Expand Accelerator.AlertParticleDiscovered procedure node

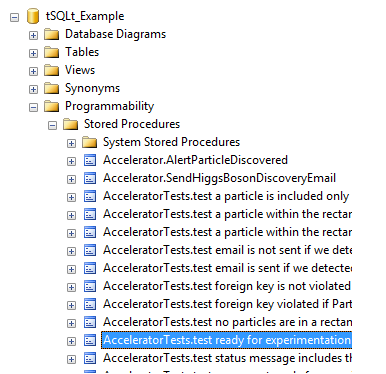point(71,161)
